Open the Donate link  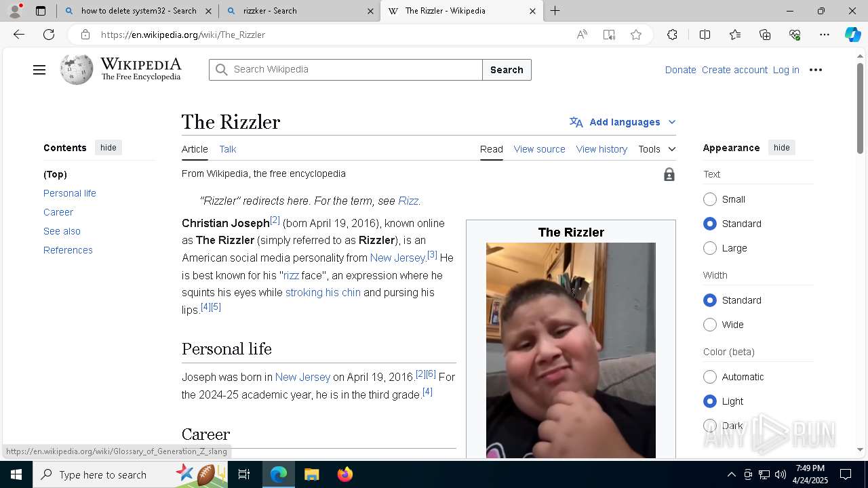tap(680, 70)
